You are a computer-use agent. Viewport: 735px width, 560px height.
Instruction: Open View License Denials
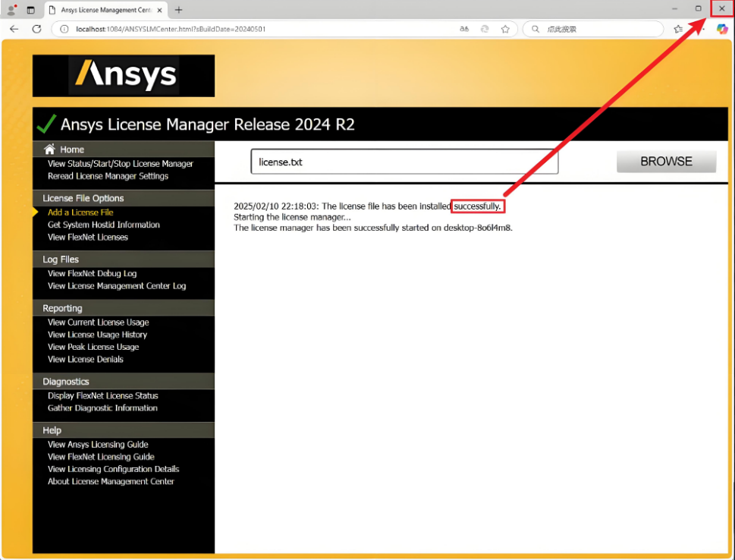coord(85,359)
